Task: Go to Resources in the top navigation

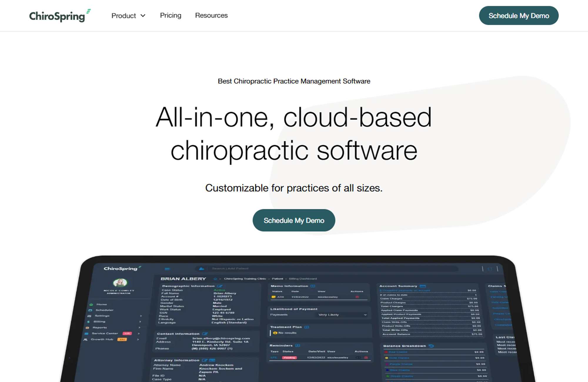Action: pyautogui.click(x=211, y=15)
